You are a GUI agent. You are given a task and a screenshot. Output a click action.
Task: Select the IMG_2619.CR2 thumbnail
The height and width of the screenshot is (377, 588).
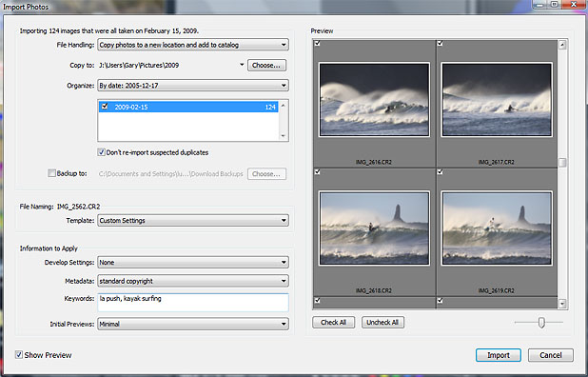(497, 228)
